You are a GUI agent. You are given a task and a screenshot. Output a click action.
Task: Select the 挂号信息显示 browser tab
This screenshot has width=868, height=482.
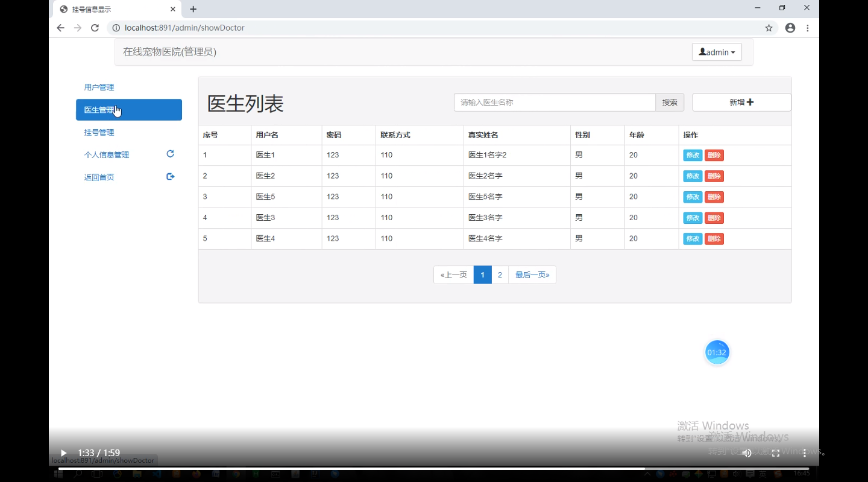coord(118,9)
